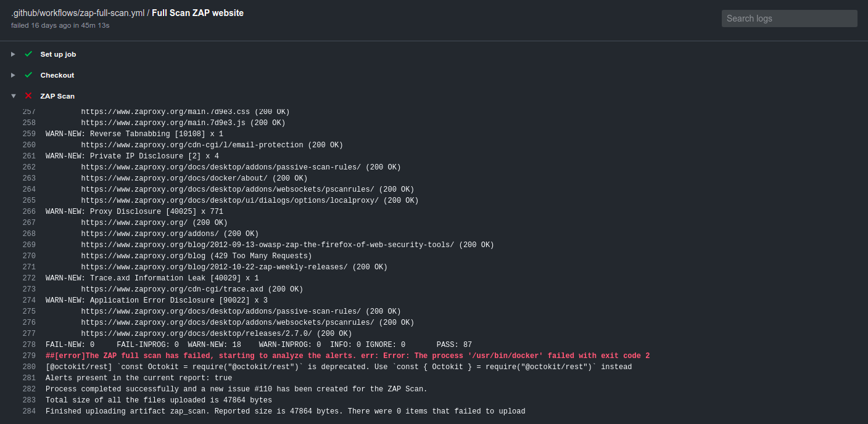Click the red X icon beside ZAP Scan

[28, 96]
